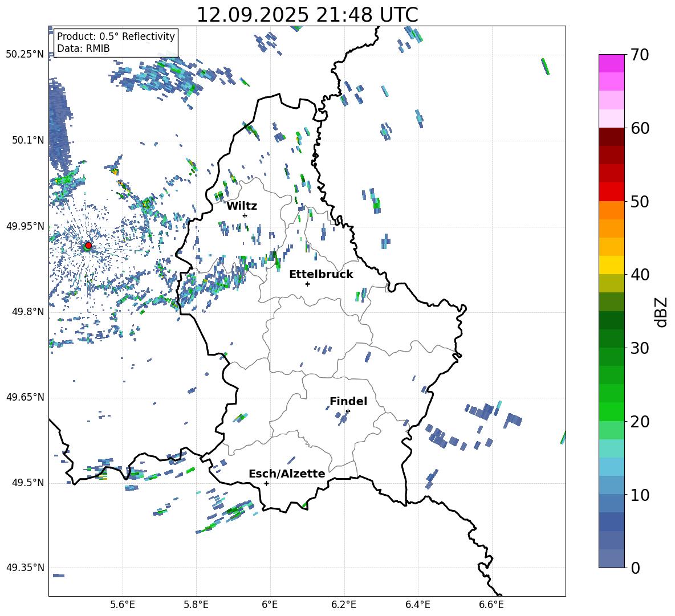Click the dark red colorbar segment below 60
This screenshot has width=675, height=616.
pos(612,137)
